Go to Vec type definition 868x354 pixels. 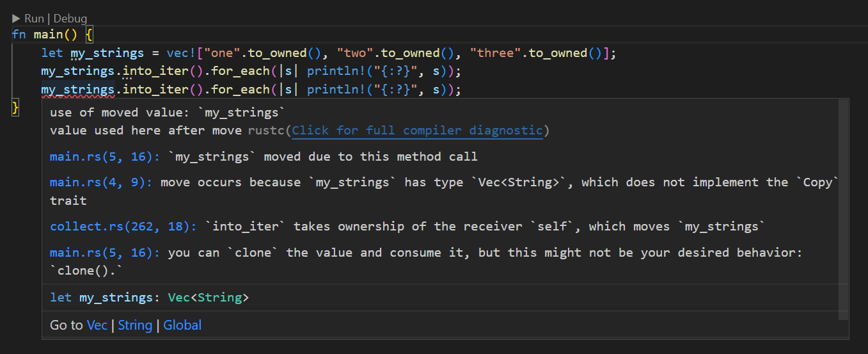[97, 325]
